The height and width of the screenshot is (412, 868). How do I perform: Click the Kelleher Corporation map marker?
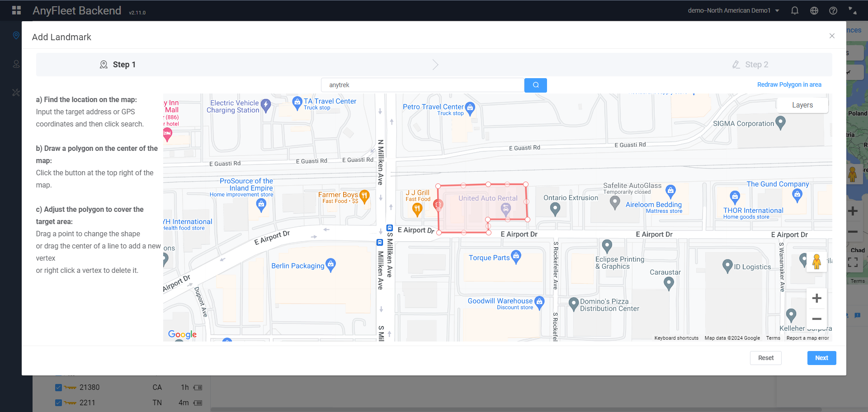point(791,315)
